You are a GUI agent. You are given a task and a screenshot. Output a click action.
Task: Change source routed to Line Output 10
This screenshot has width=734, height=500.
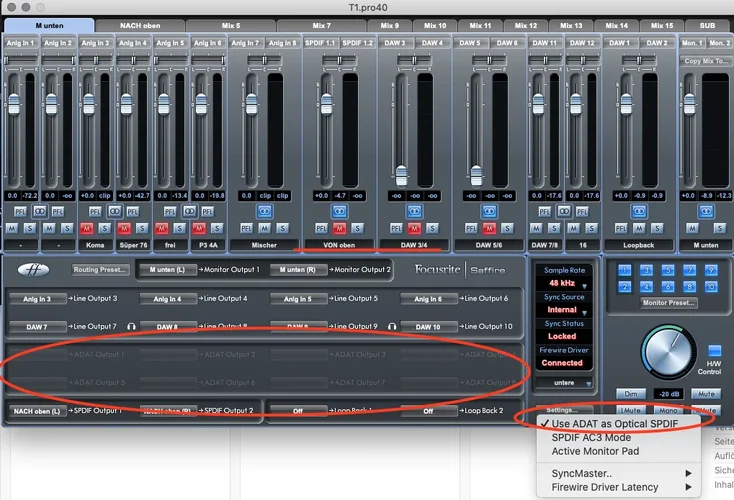click(428, 327)
